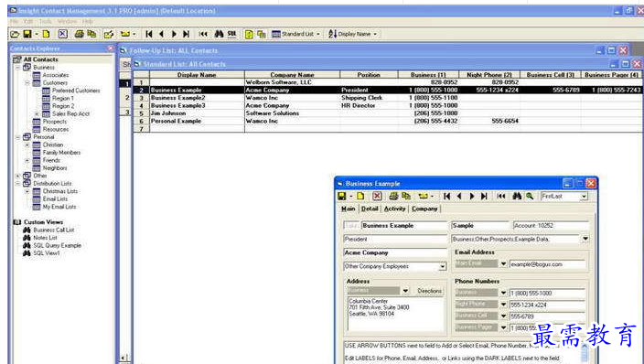Jump to last record in Business Example window
644x364 pixels.
(484, 197)
